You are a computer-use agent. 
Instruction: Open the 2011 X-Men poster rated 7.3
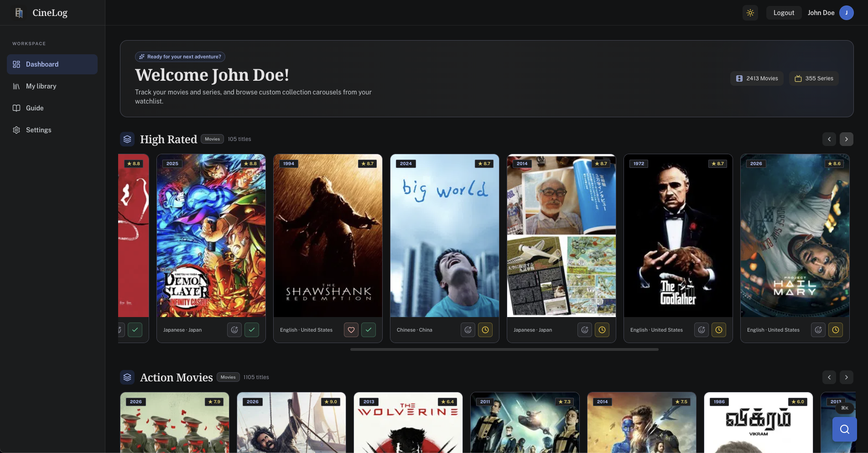[525, 422]
